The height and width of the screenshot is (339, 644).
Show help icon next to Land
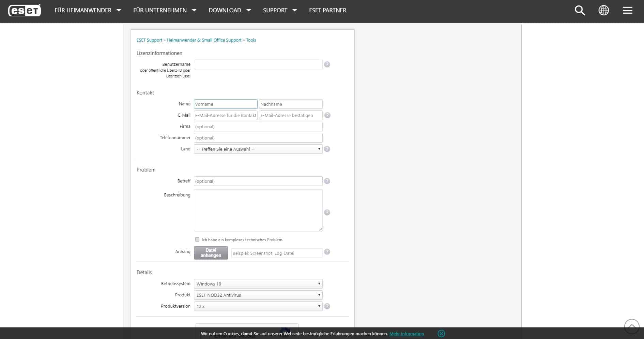[327, 149]
